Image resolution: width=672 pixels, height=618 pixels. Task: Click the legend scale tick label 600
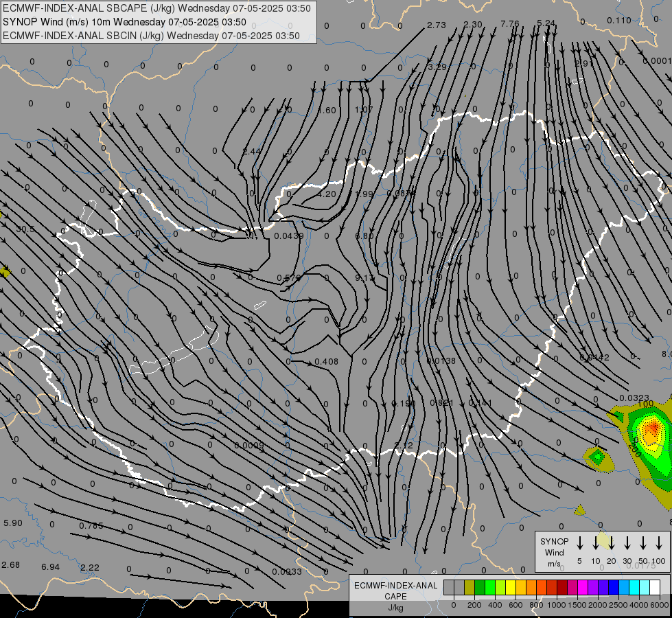pyautogui.click(x=515, y=605)
